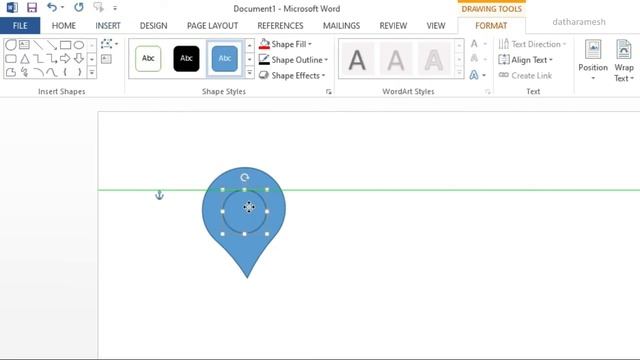
Task: Open the Align Text dropdown
Action: coord(525,60)
